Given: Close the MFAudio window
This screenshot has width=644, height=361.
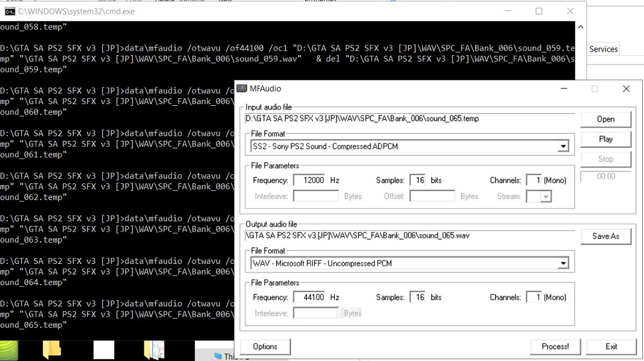Looking at the screenshot, I should (x=626, y=89).
